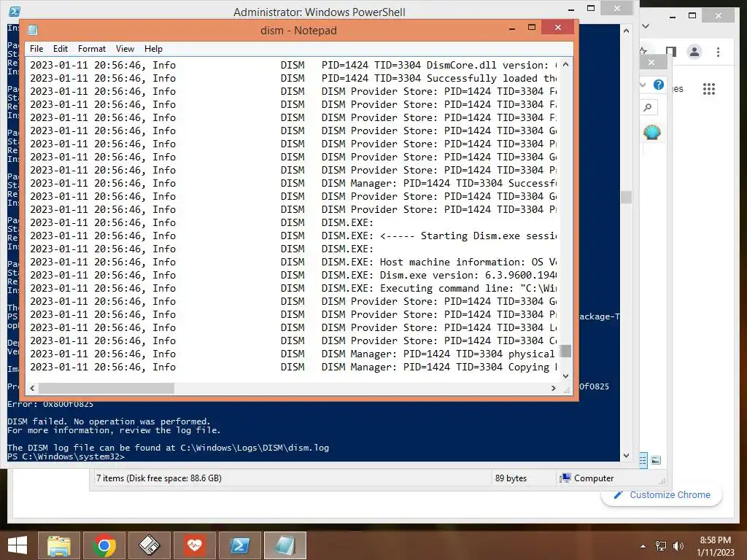Open the Google apps grid icon
747x560 pixels.
(709, 88)
